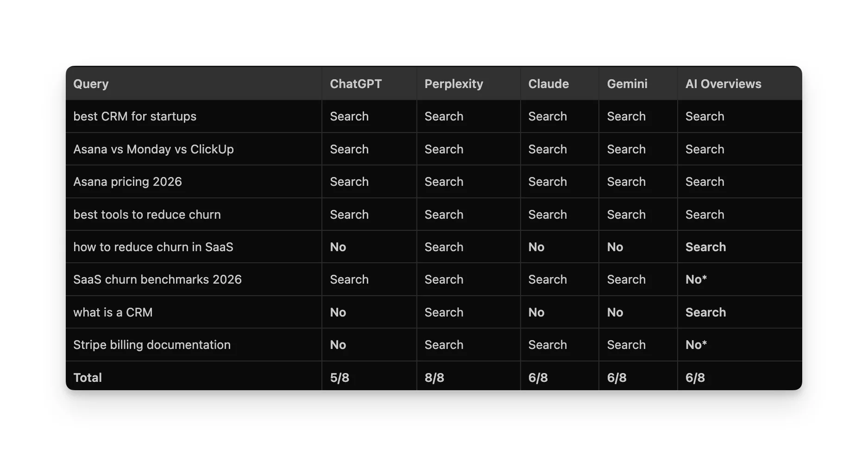Click the Claude column header
This screenshot has width=868, height=456.
click(548, 84)
